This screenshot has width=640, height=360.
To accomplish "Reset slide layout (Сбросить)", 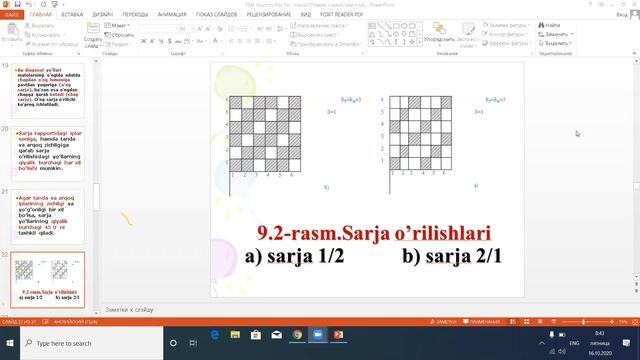I will pyautogui.click(x=119, y=35).
